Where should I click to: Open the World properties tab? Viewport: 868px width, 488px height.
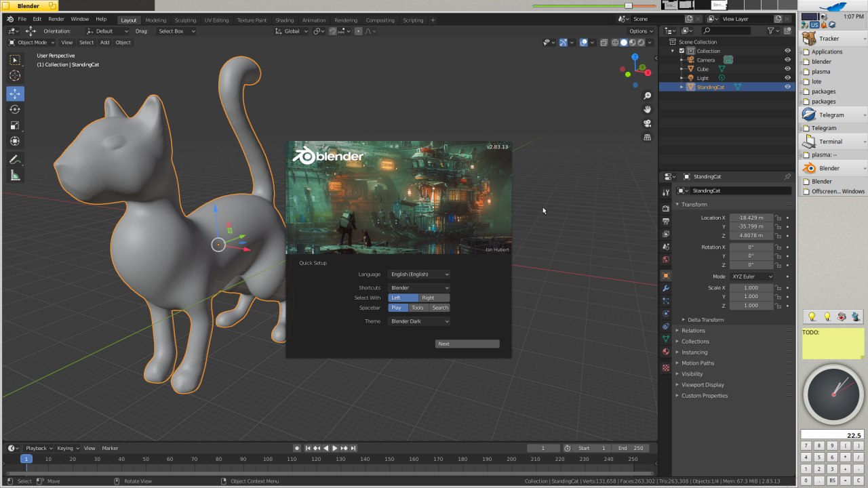click(666, 260)
